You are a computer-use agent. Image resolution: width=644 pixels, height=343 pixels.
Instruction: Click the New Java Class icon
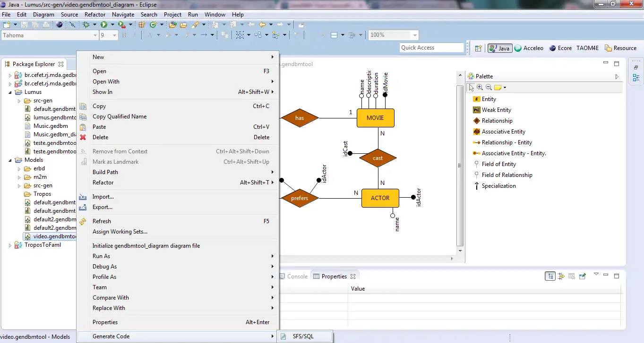tap(153, 25)
